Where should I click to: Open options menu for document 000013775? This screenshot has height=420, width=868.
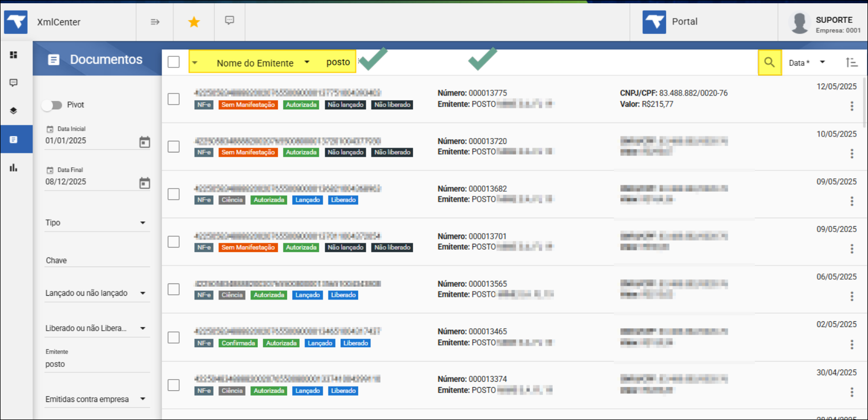click(x=852, y=106)
